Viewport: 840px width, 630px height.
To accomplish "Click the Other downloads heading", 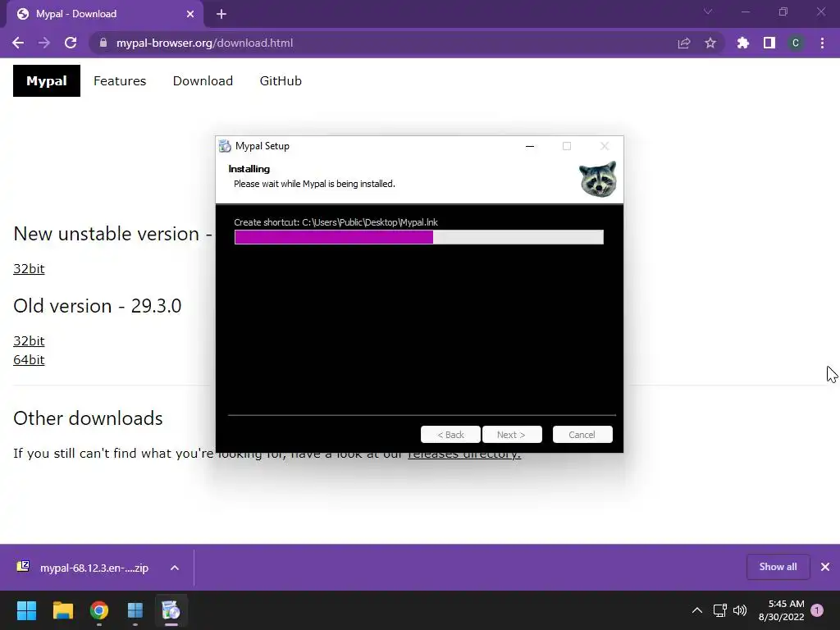I will click(x=88, y=418).
